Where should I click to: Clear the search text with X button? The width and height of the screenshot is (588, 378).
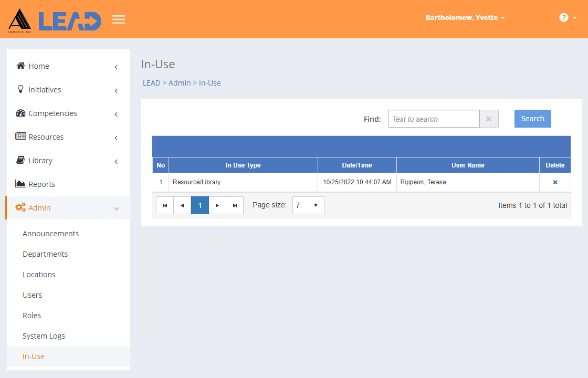[x=489, y=119]
